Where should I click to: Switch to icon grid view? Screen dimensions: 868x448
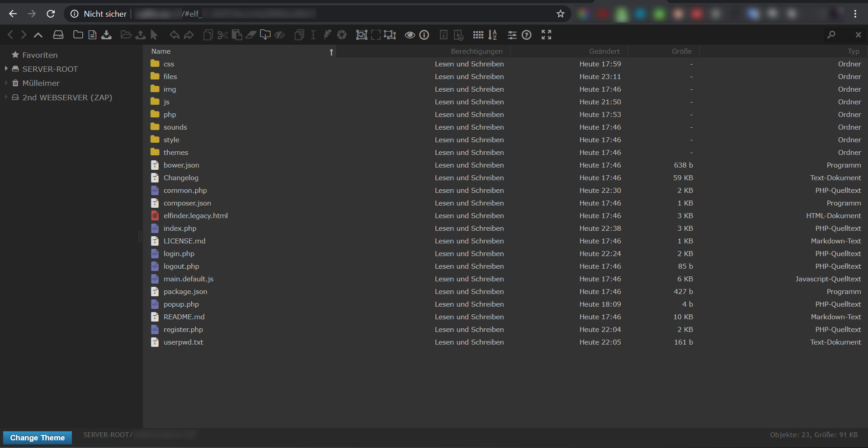[x=478, y=35]
